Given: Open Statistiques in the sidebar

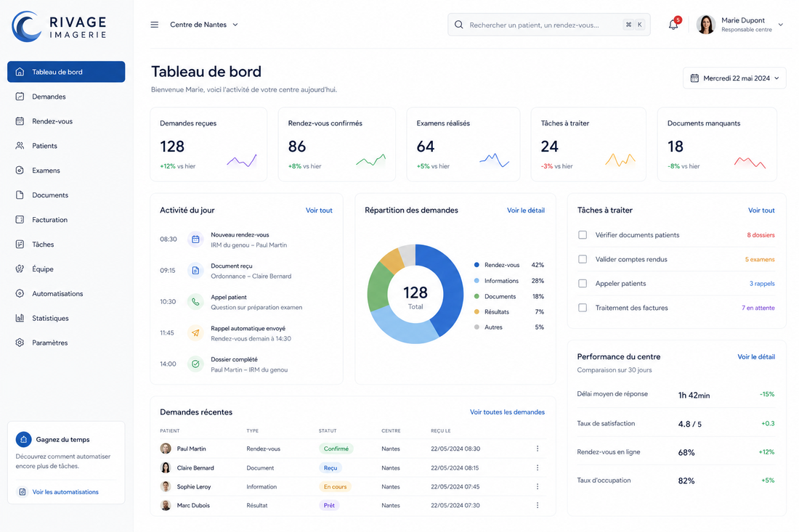Looking at the screenshot, I should pyautogui.click(x=66, y=318).
